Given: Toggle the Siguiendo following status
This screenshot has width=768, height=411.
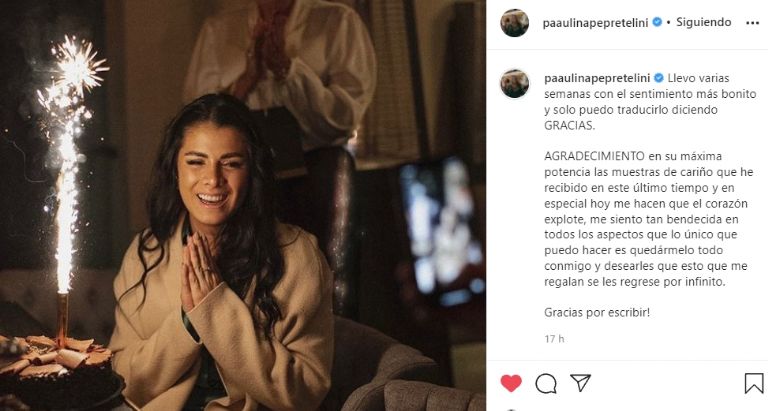Looking at the screenshot, I should tap(703, 22).
